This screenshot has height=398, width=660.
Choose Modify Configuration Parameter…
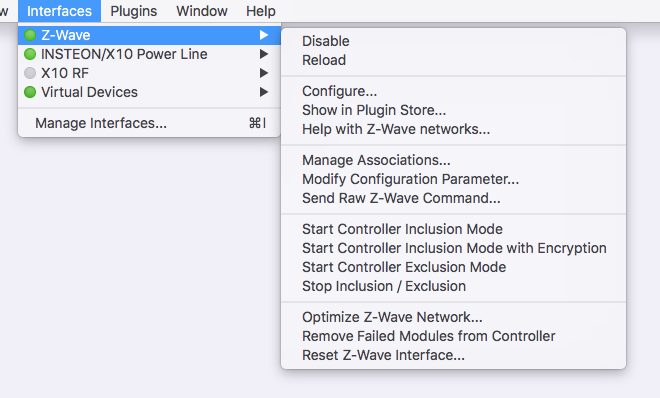454,179
